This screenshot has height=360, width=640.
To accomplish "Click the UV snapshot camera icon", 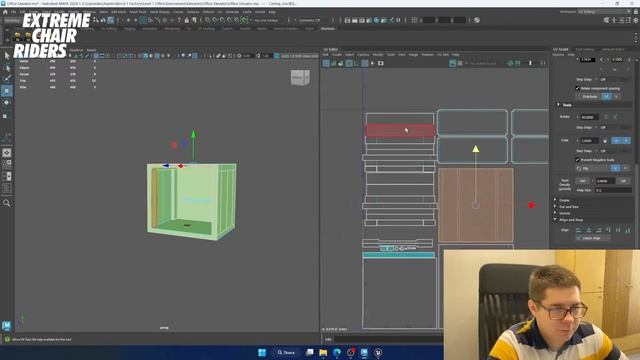I will [380, 63].
